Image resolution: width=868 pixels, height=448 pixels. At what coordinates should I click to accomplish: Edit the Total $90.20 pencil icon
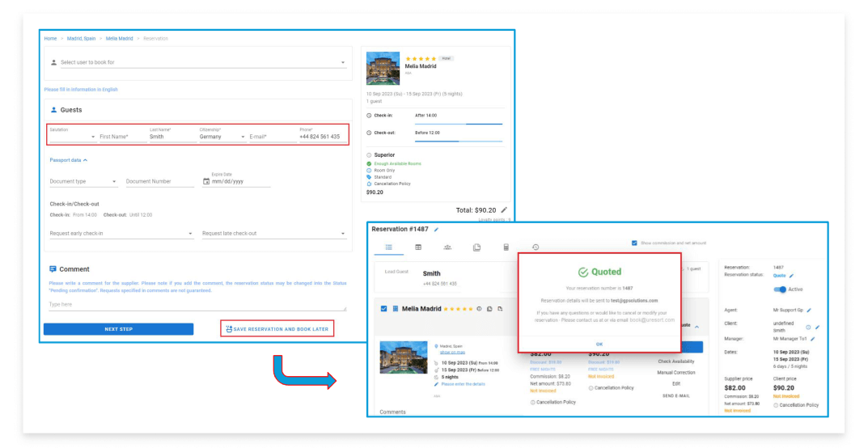pos(504,210)
